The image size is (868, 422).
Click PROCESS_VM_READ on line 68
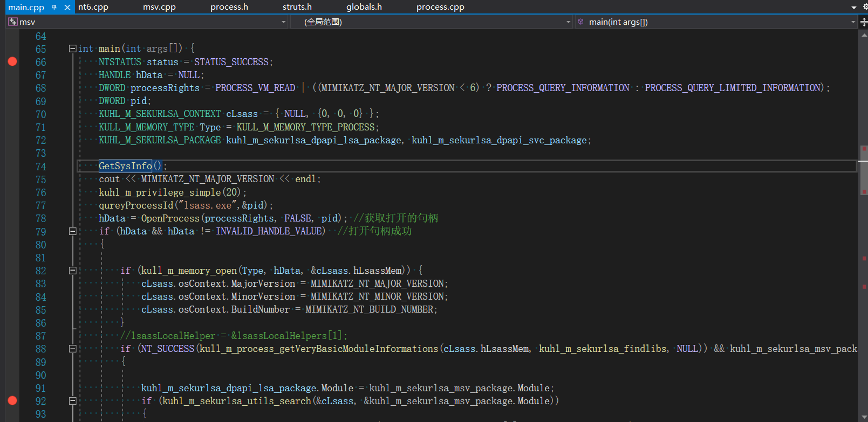point(255,88)
